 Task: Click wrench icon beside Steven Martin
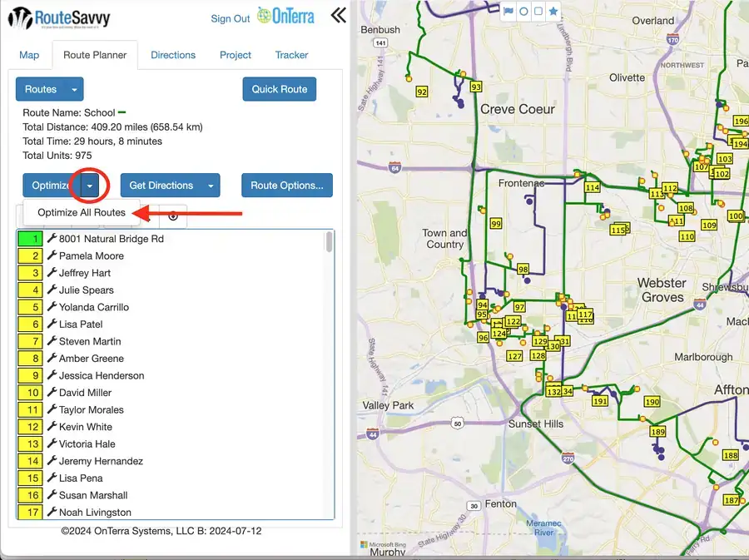tap(52, 341)
